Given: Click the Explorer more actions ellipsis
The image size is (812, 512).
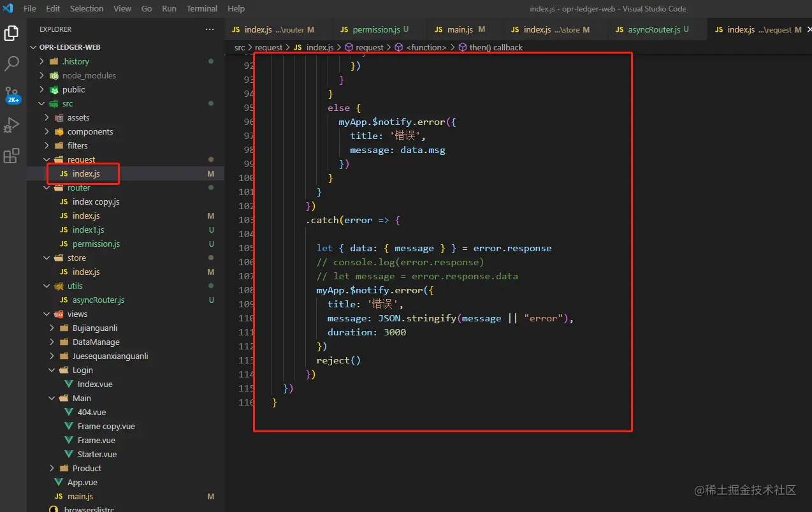Looking at the screenshot, I should (210, 29).
